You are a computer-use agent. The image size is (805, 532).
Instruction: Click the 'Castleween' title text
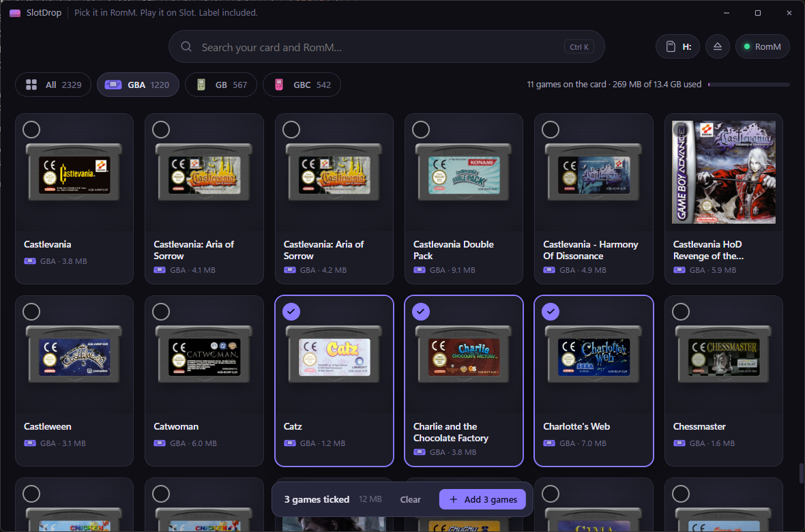(47, 426)
